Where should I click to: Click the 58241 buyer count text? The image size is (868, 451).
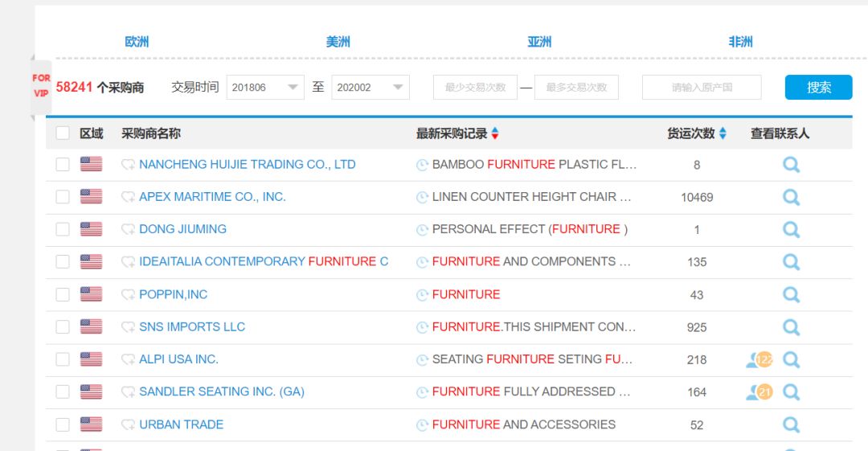(x=74, y=88)
